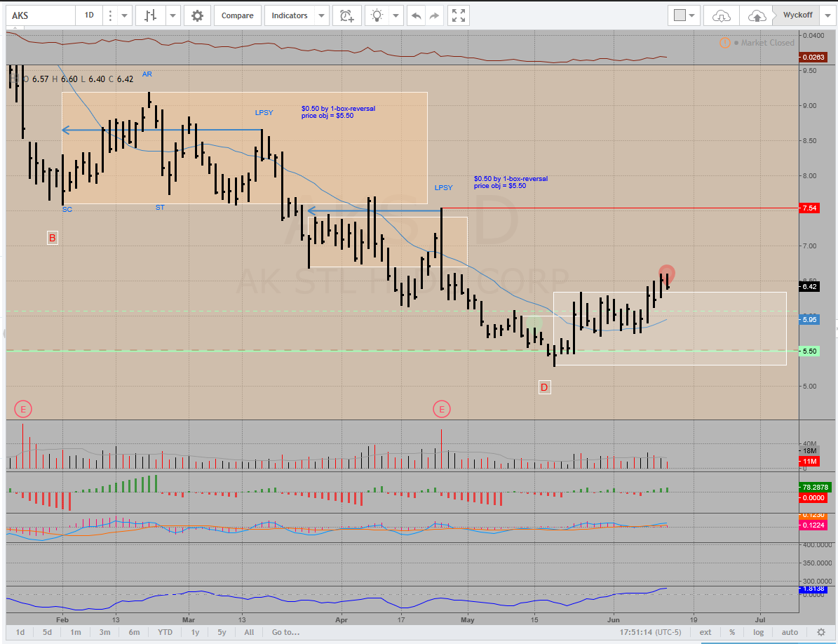Viewport: 838px width, 644px height.
Task: Click the save chart cloud upload icon
Action: (757, 15)
